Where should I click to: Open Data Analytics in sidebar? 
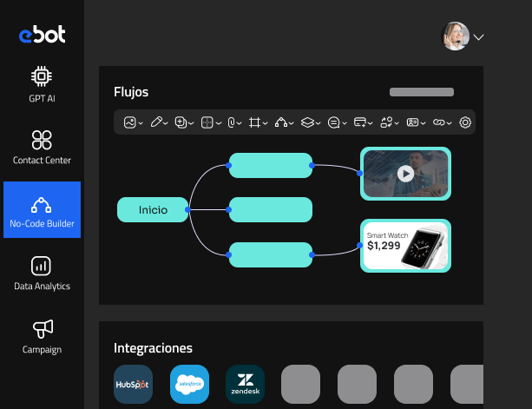pyautogui.click(x=42, y=273)
